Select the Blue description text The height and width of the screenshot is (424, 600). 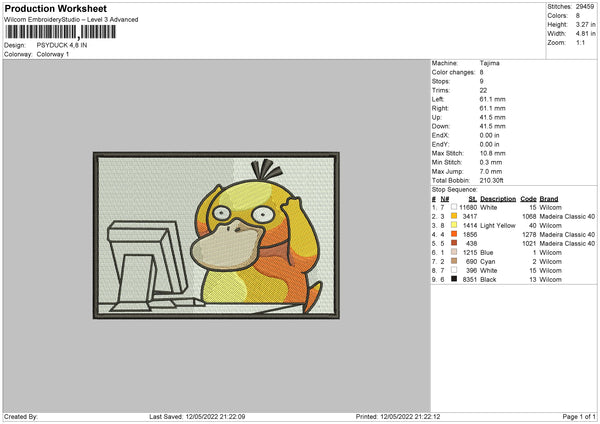tap(487, 253)
